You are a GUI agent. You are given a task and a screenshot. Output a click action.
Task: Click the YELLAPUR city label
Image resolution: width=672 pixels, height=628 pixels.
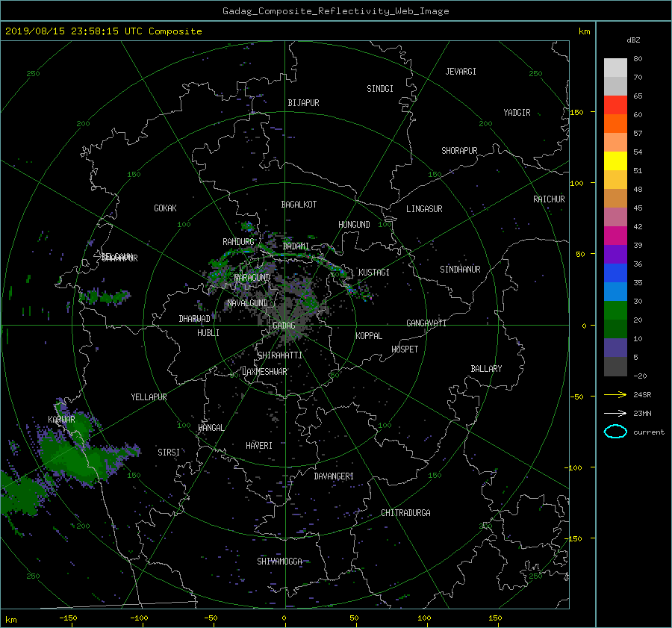(149, 397)
